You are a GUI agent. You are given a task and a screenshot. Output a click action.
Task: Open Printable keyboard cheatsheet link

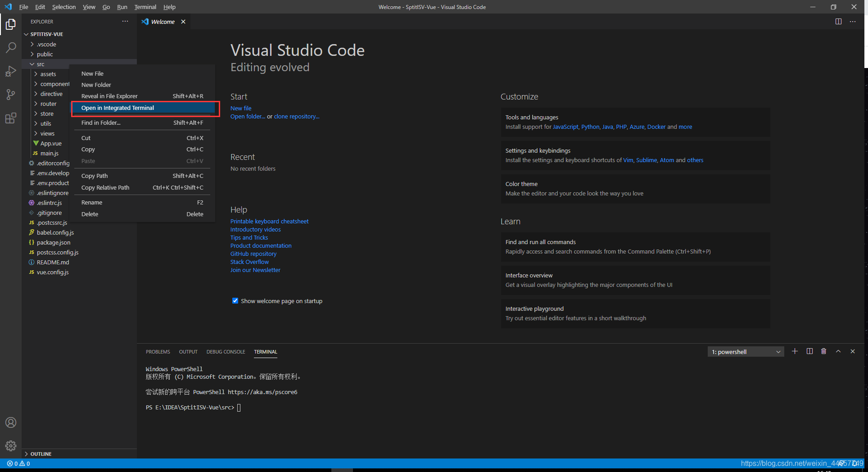[269, 221]
